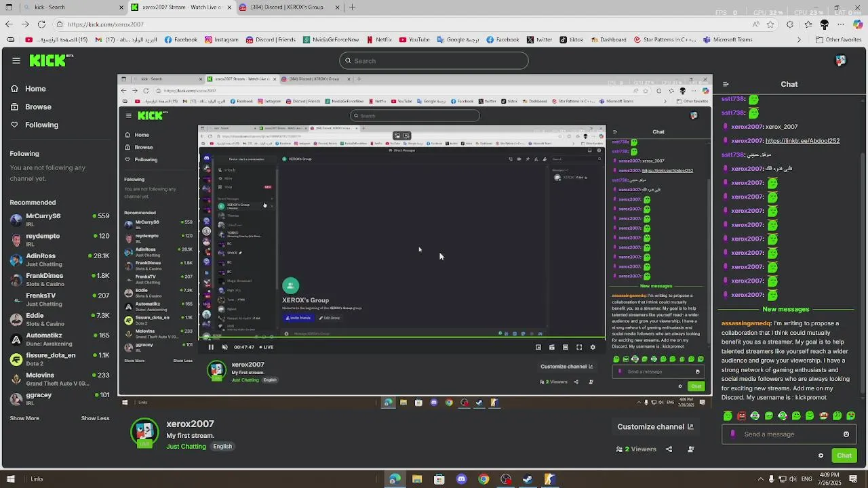The width and height of the screenshot is (868, 488).
Task: Open Copilot icon in browser toolbar
Action: tap(858, 24)
